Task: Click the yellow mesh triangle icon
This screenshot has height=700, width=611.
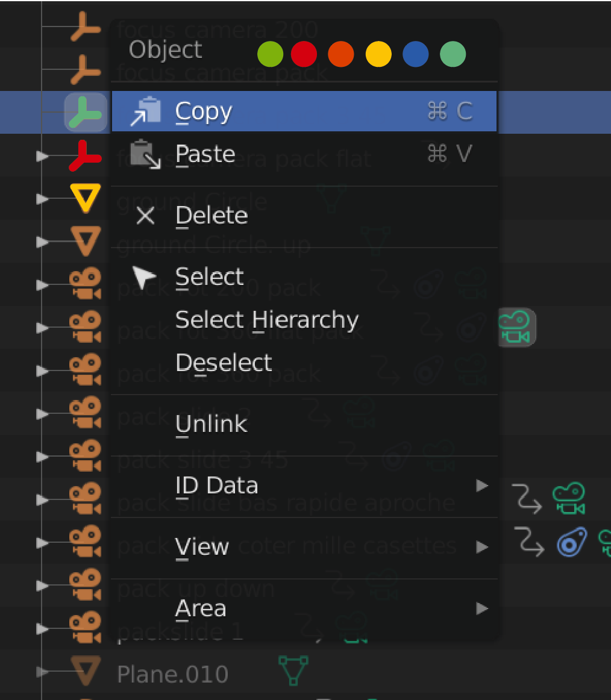Action: [x=86, y=198]
